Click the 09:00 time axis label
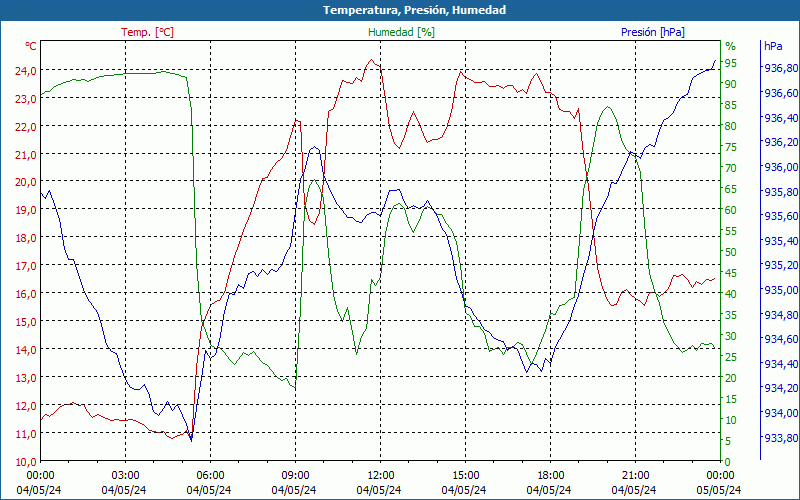800x500 pixels. (295, 475)
